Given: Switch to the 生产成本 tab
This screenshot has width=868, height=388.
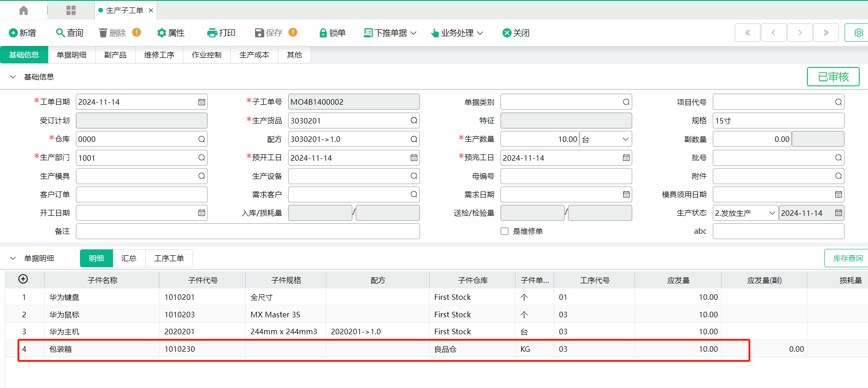Looking at the screenshot, I should (x=254, y=55).
